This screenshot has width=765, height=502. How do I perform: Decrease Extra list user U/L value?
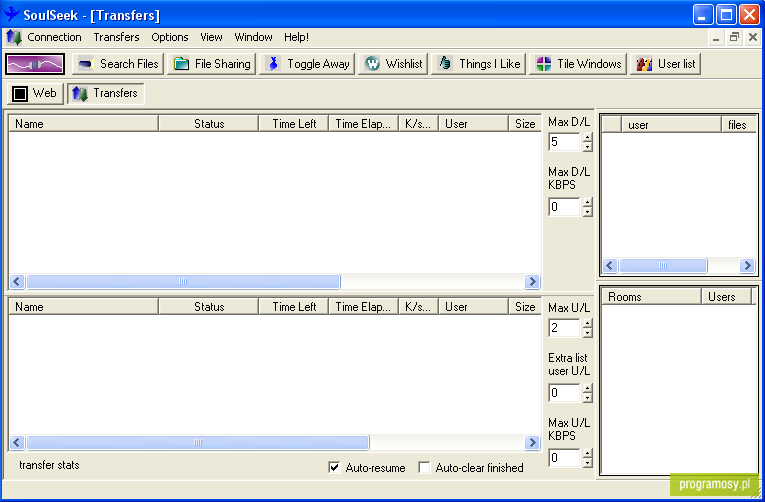pyautogui.click(x=587, y=398)
